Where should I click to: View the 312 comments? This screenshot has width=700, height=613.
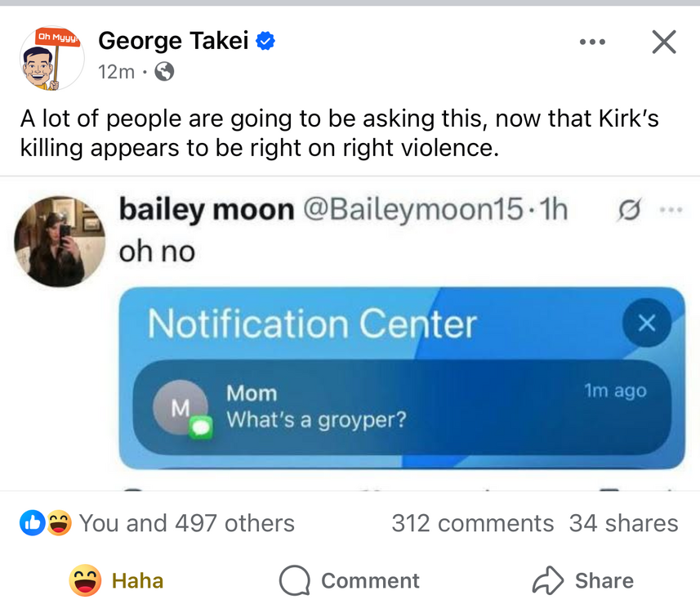click(472, 523)
